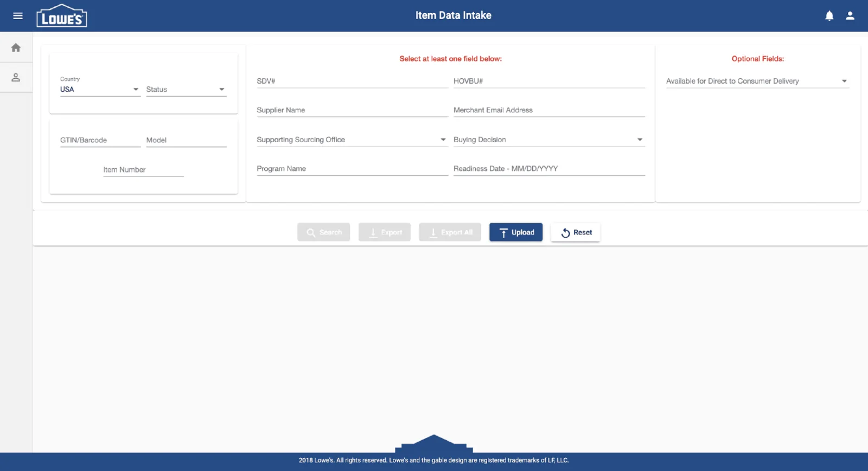
Task: Click the HOVBU# field
Action: [x=549, y=81]
